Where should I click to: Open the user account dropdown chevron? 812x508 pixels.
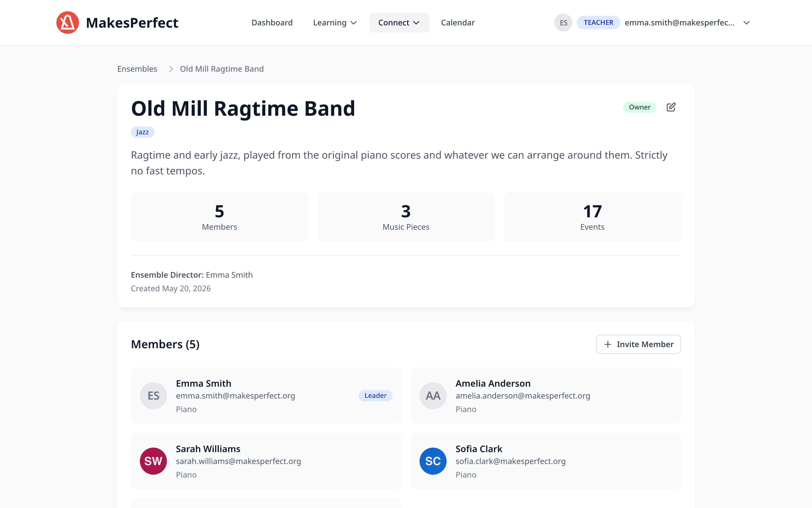pos(747,23)
